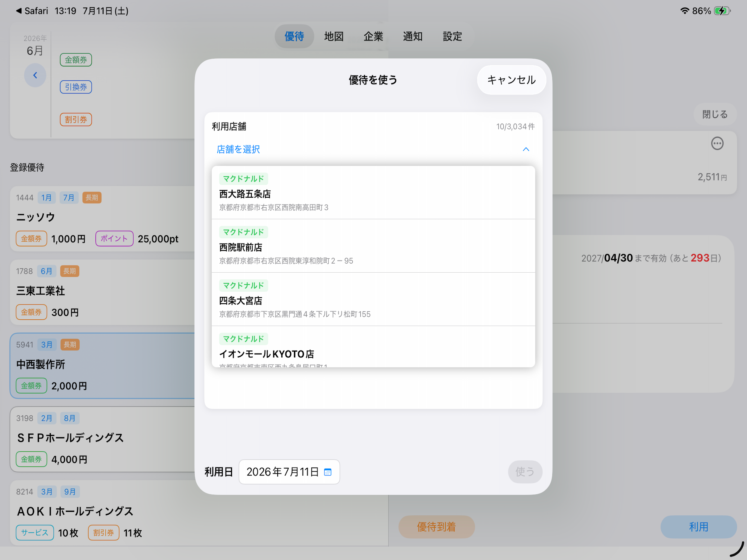This screenshot has height=560, width=747.
Task: Select the 西院駅前店 store
Action: (373, 246)
